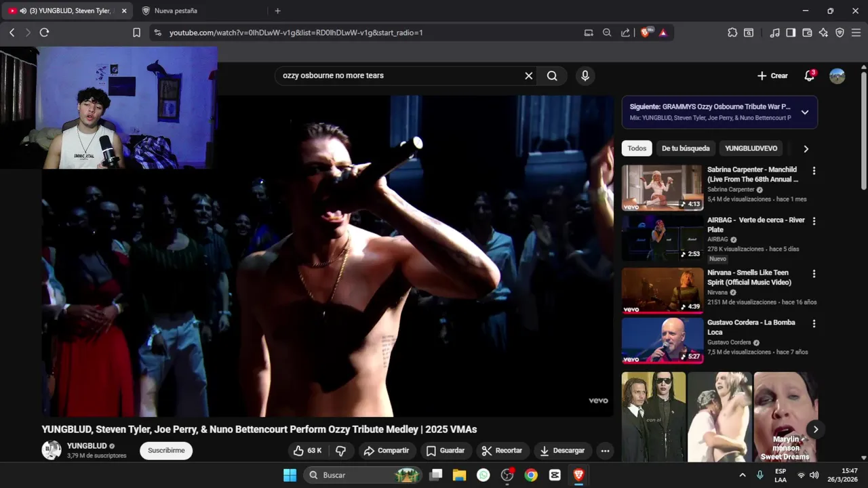This screenshot has width=868, height=488.
Task: Open the account avatar menu
Action: click(837, 76)
